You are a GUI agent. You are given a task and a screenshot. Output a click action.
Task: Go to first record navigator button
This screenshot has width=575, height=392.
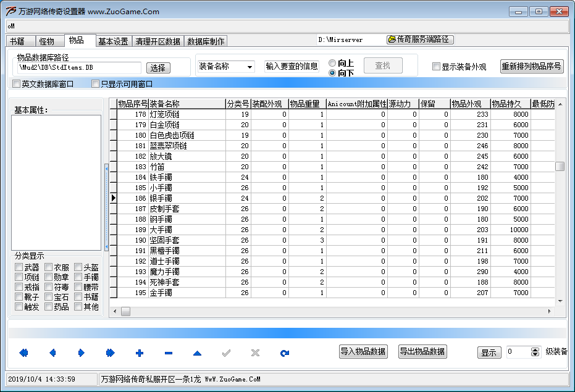[x=23, y=353]
